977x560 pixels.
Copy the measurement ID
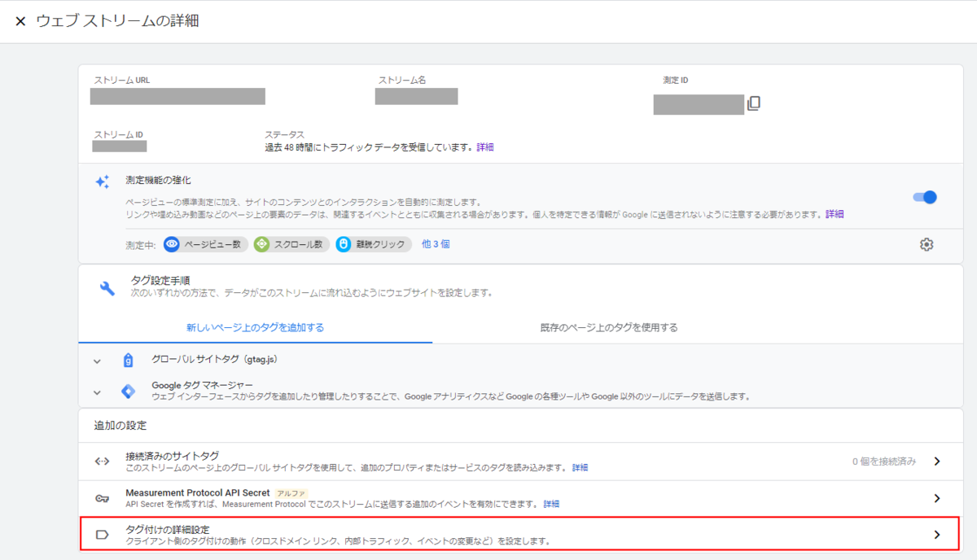tap(754, 103)
